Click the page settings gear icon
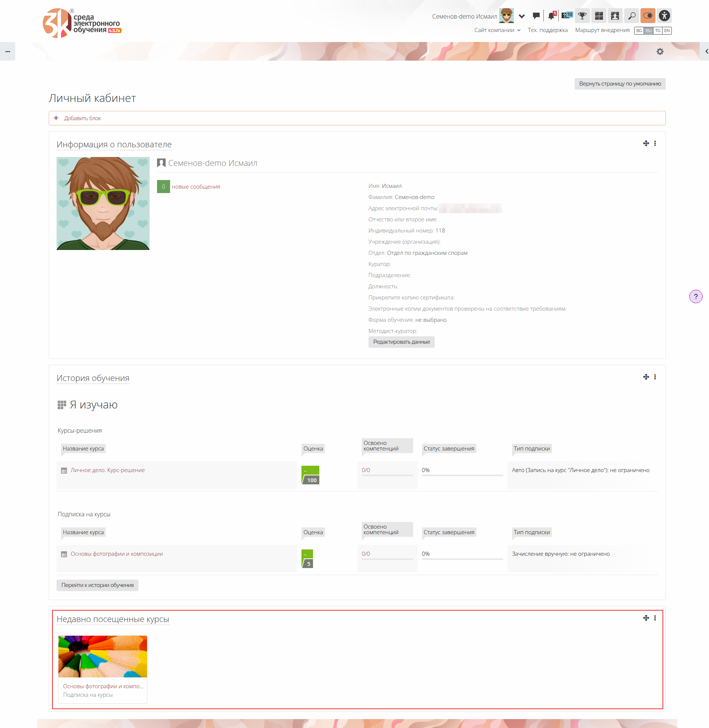The height and width of the screenshot is (728, 709). [660, 51]
